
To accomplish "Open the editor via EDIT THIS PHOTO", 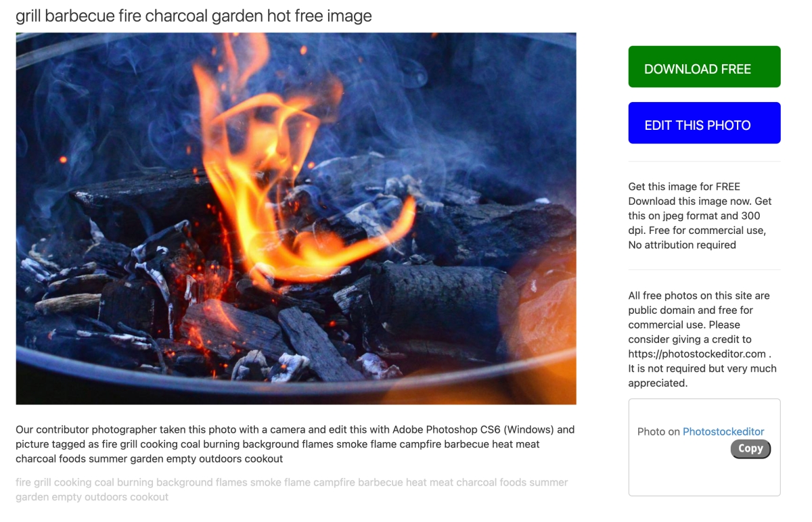I will point(704,123).
